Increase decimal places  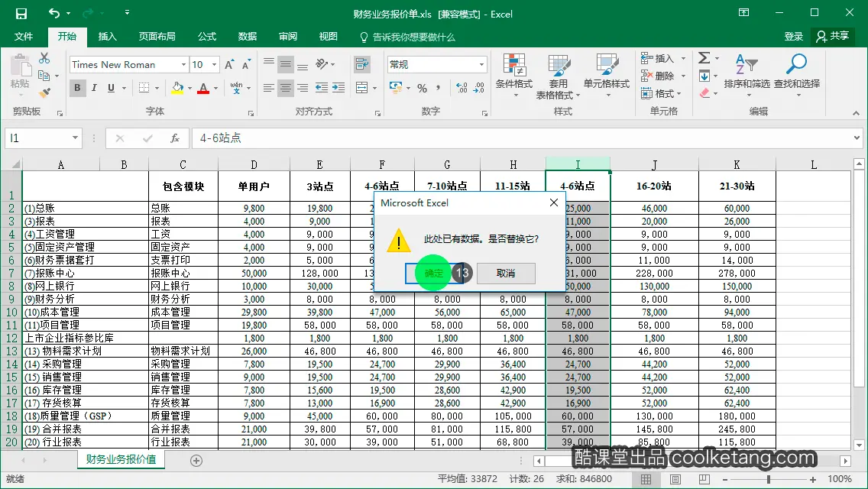tap(462, 88)
